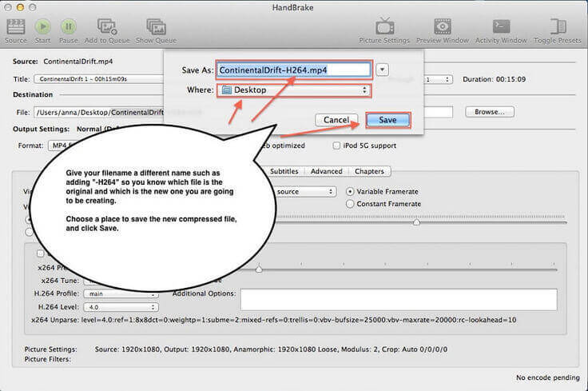Open the chapter range dropdown near Duration
588x391 pixels.
(x=437, y=79)
